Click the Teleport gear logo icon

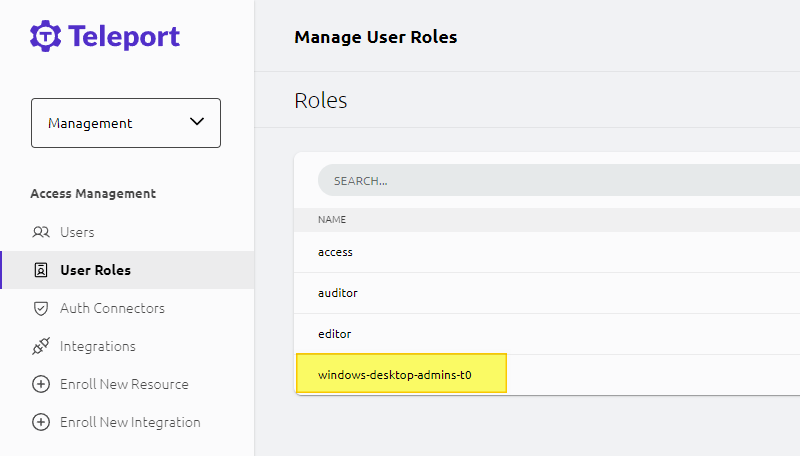46,37
